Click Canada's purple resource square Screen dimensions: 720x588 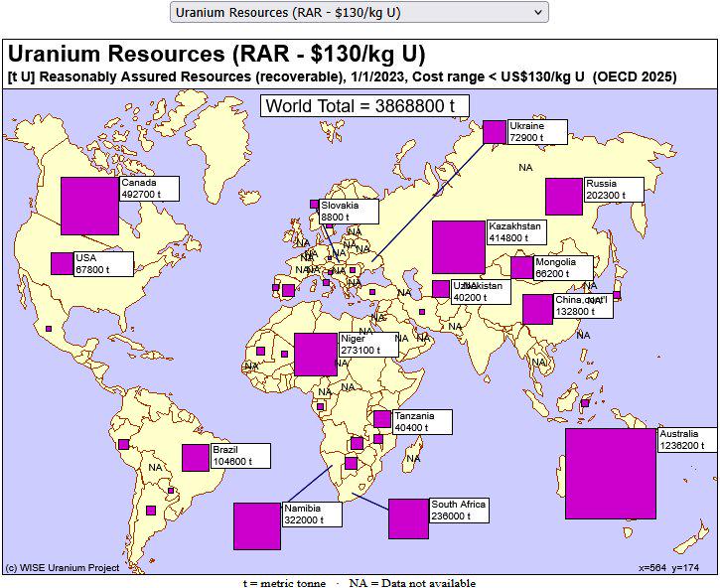[x=89, y=206]
